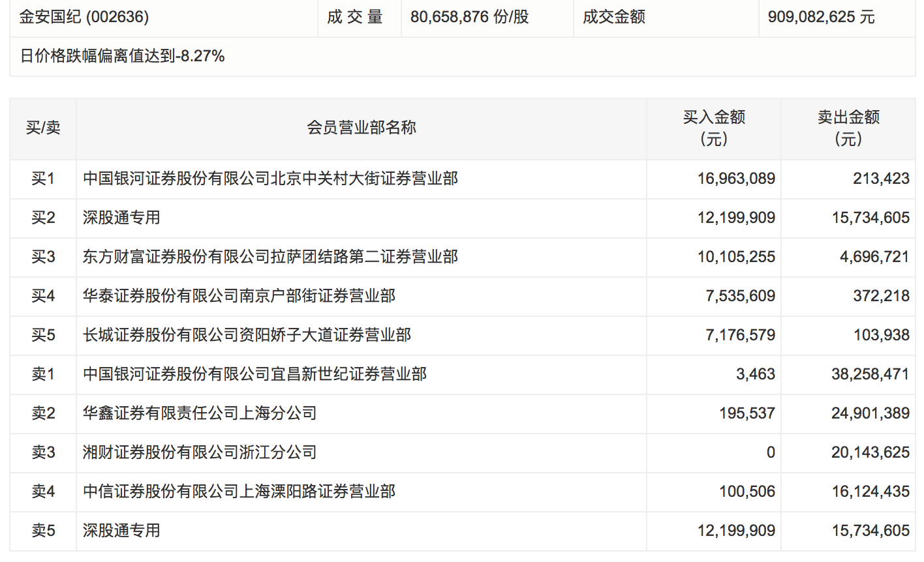924x562 pixels.
Task: Select sell amount 38,258,471
Action: tap(871, 374)
